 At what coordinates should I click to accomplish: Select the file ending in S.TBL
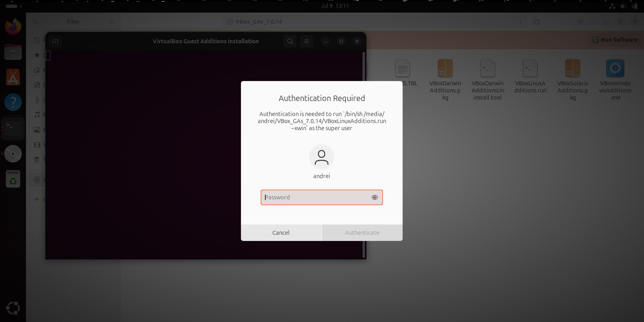[403, 73]
